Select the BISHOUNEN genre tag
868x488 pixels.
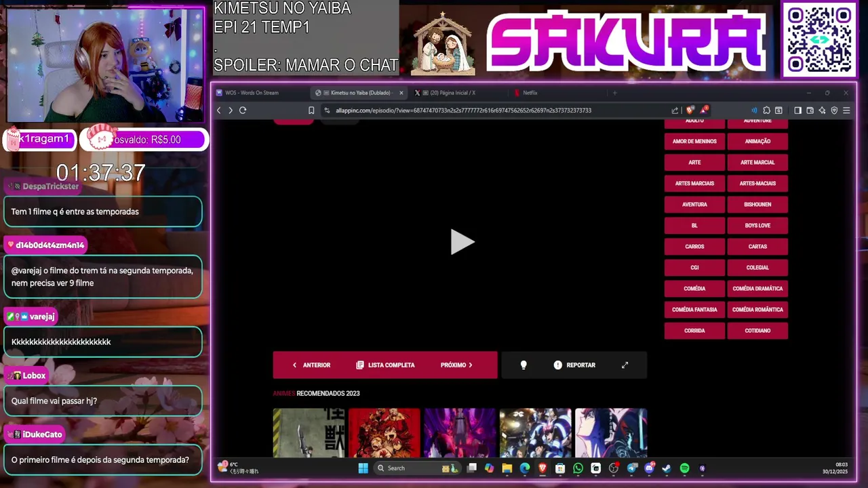[757, 205]
